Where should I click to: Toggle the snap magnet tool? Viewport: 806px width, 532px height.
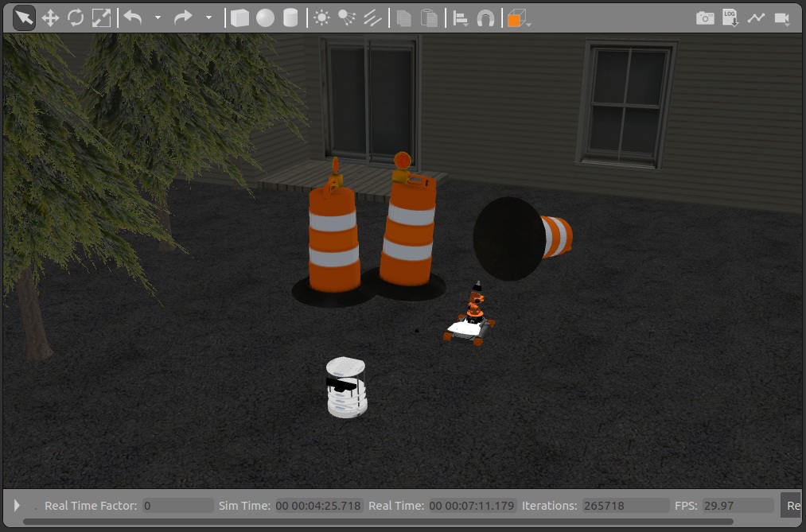(x=485, y=17)
